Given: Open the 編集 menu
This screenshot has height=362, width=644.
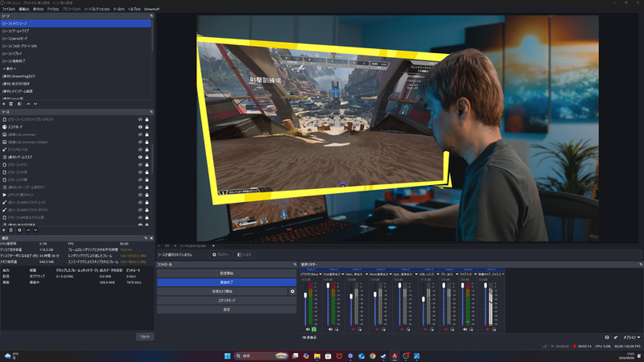Looking at the screenshot, I should (24, 9).
